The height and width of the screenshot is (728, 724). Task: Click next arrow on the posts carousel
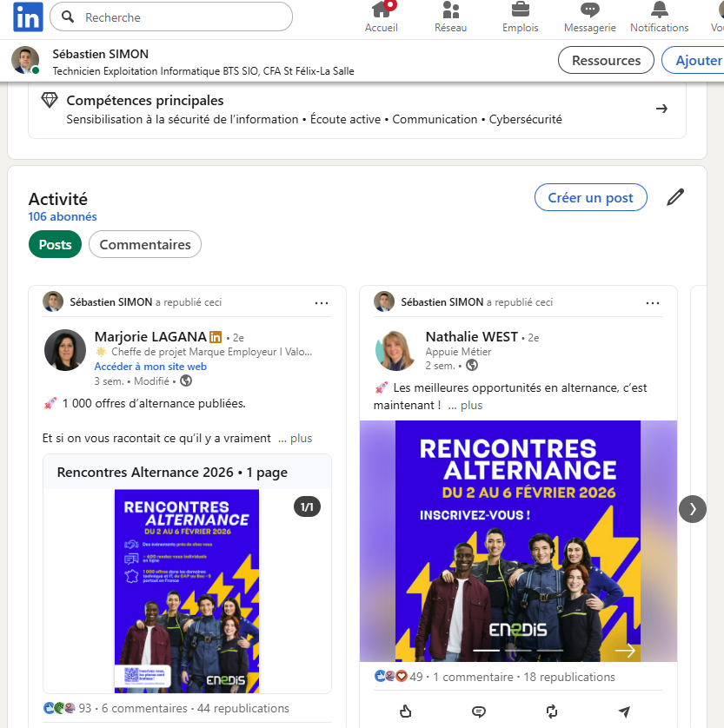pyautogui.click(x=693, y=509)
